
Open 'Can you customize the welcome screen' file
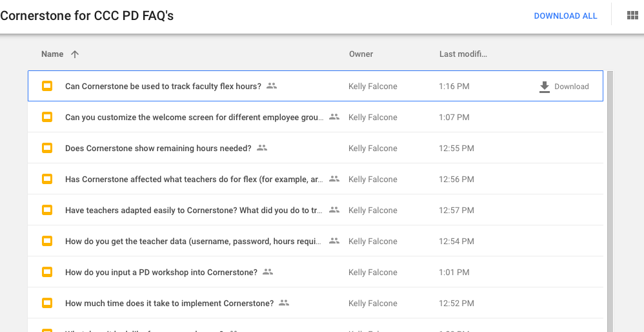194,117
